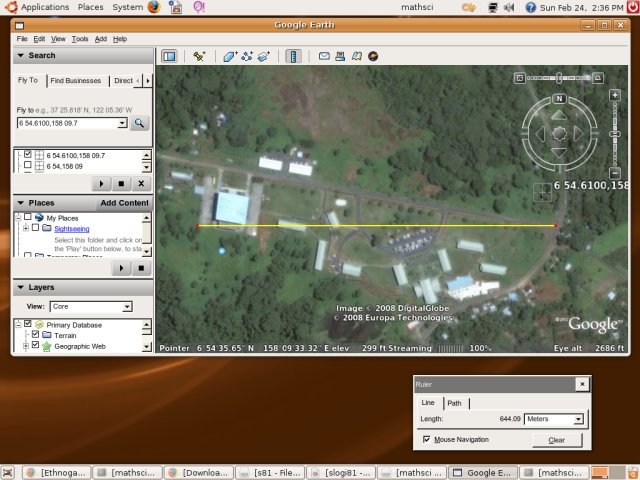
Task: Switch to the Find Businesses tab
Action: pos(76,80)
